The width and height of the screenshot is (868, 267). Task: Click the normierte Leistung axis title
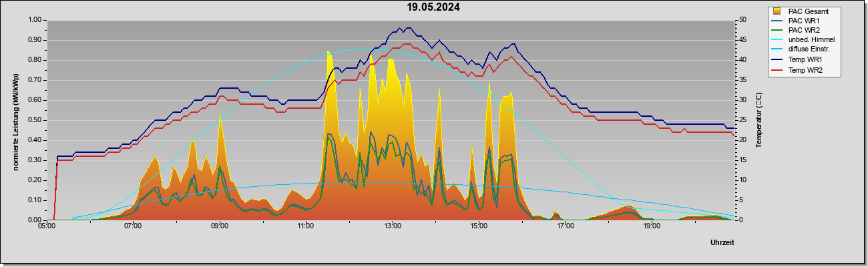pyautogui.click(x=15, y=120)
